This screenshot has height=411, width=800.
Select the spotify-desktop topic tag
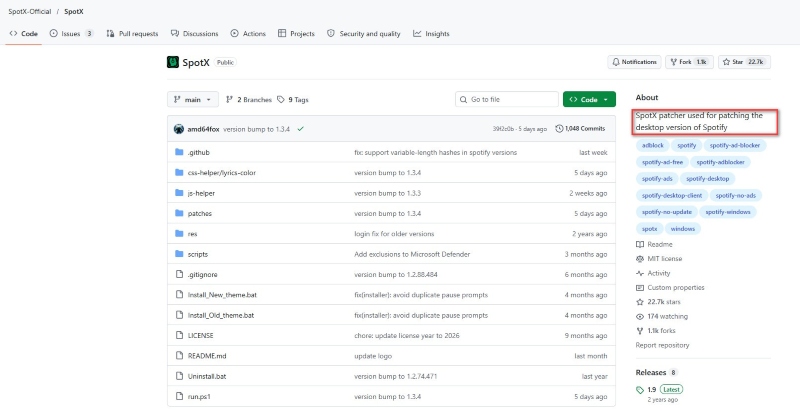(708, 179)
